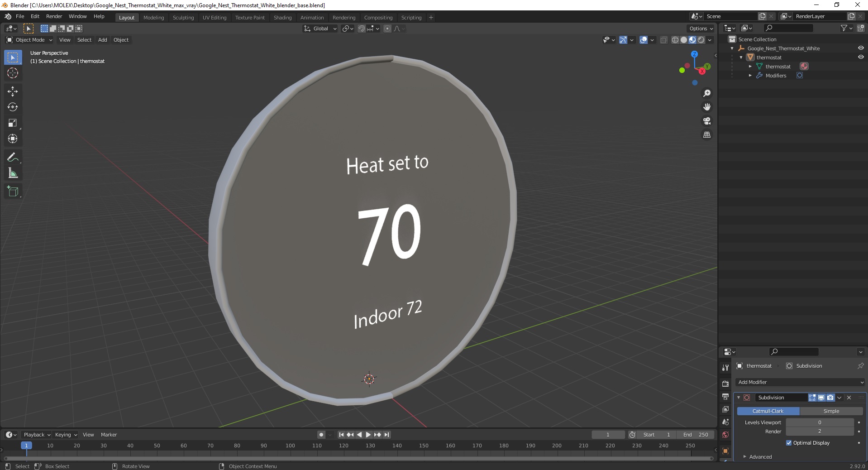Hide Google_Nest_Thermostat_White collection with eye icon

pyautogui.click(x=861, y=48)
